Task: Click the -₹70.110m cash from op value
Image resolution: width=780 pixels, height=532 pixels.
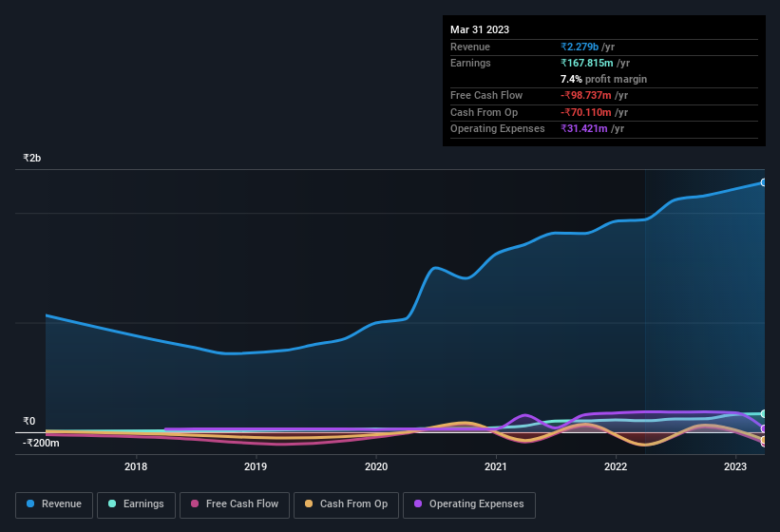Action: (586, 112)
